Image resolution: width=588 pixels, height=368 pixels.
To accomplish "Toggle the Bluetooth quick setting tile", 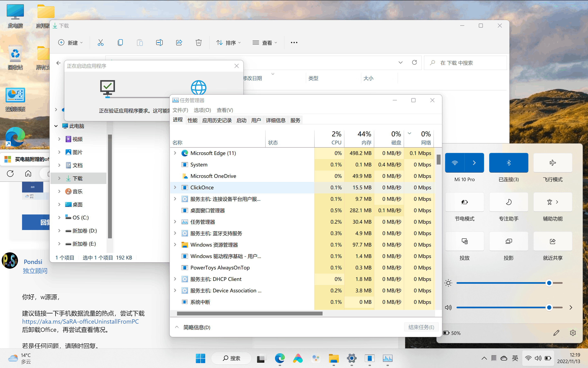I will tap(509, 163).
